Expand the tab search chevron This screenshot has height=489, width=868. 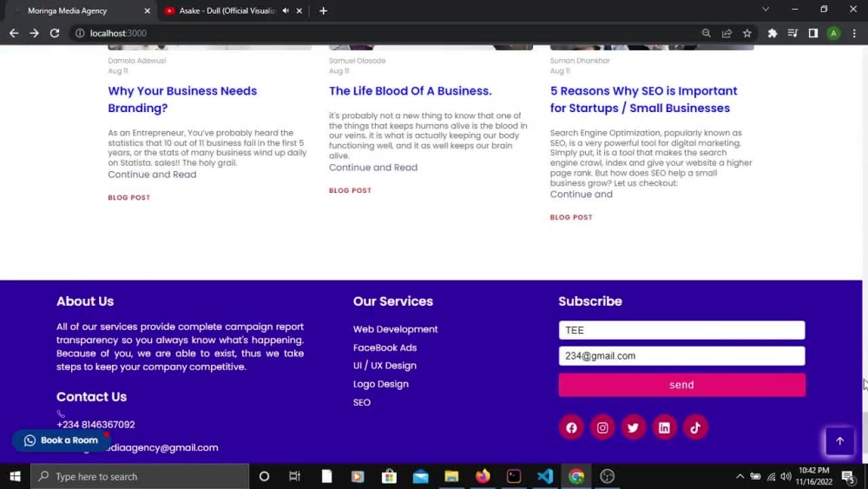click(x=766, y=10)
